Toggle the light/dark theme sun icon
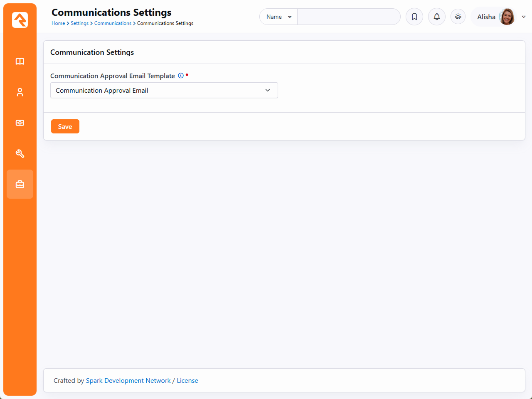Screen dimensions: 532x399 point(458,17)
